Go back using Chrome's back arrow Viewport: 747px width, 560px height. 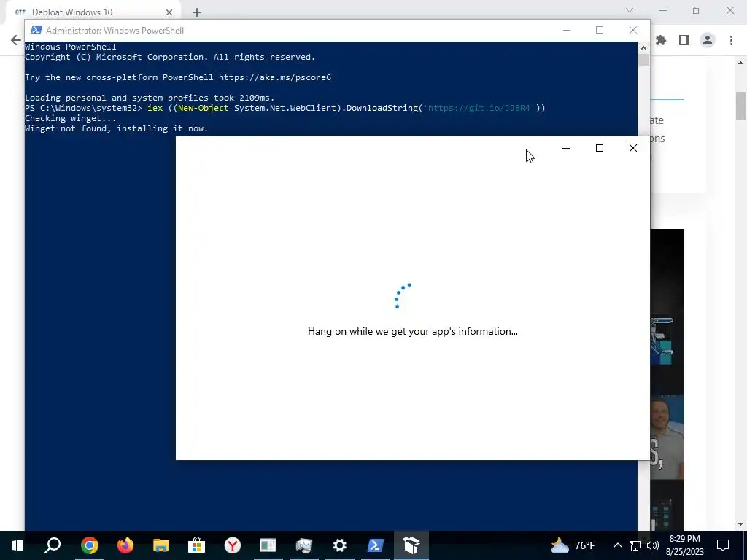(16, 40)
